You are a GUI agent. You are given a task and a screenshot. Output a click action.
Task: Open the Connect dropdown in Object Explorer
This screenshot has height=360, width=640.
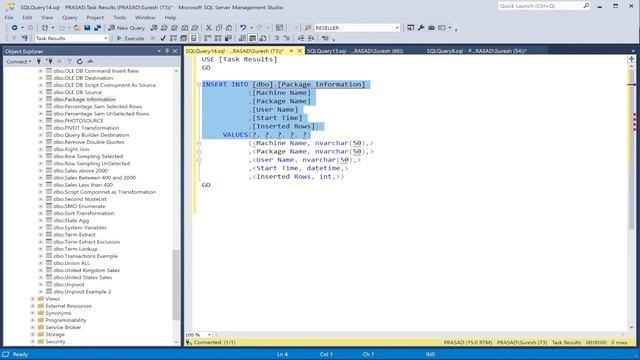[19, 62]
